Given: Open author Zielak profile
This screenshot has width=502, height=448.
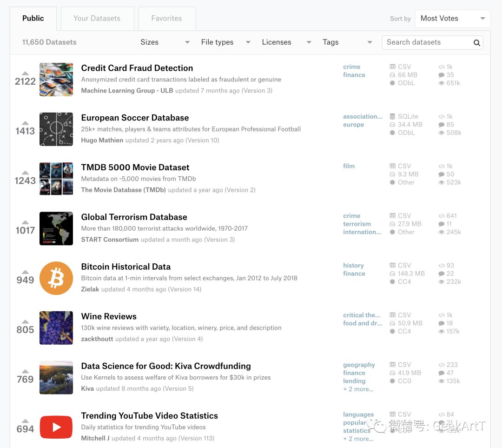Looking at the screenshot, I should tap(90, 289).
